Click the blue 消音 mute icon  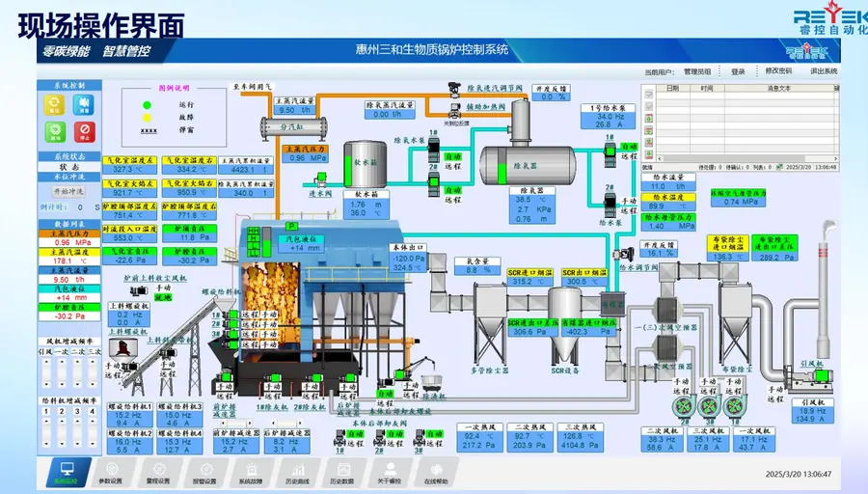[84, 104]
